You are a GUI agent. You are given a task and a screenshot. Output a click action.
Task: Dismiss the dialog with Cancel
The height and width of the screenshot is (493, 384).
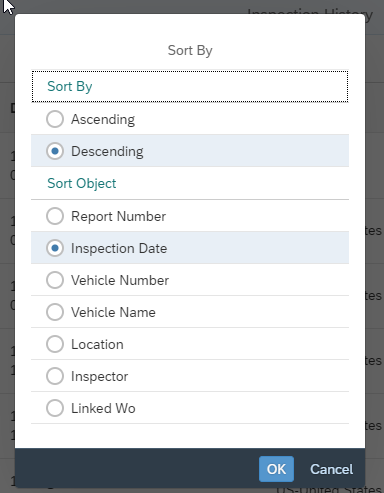click(331, 469)
